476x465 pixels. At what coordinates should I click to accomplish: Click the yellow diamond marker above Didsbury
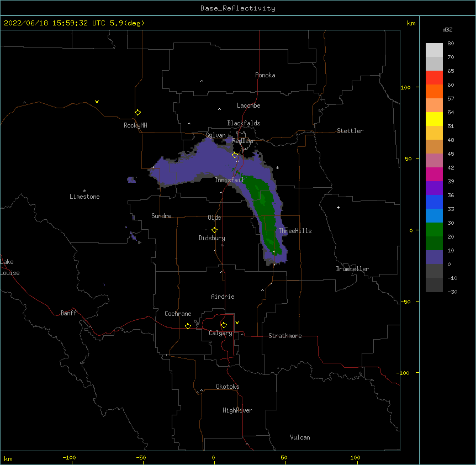tap(215, 230)
